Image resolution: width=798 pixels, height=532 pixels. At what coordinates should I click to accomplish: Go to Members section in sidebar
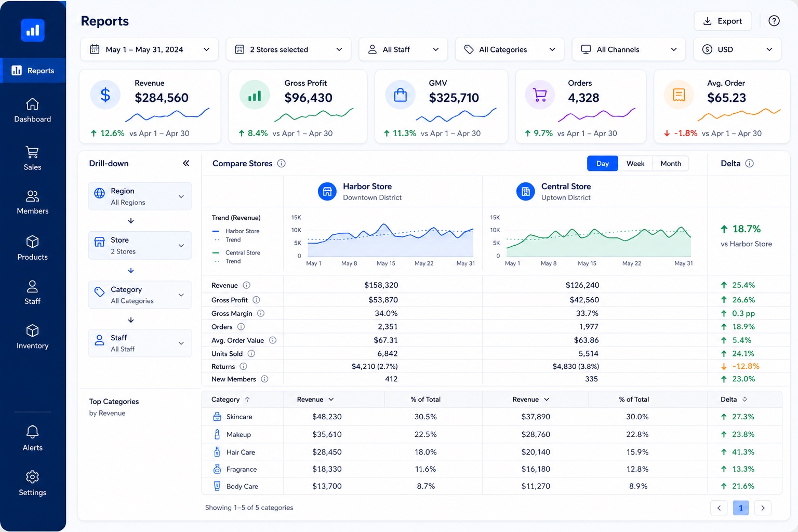(32, 202)
